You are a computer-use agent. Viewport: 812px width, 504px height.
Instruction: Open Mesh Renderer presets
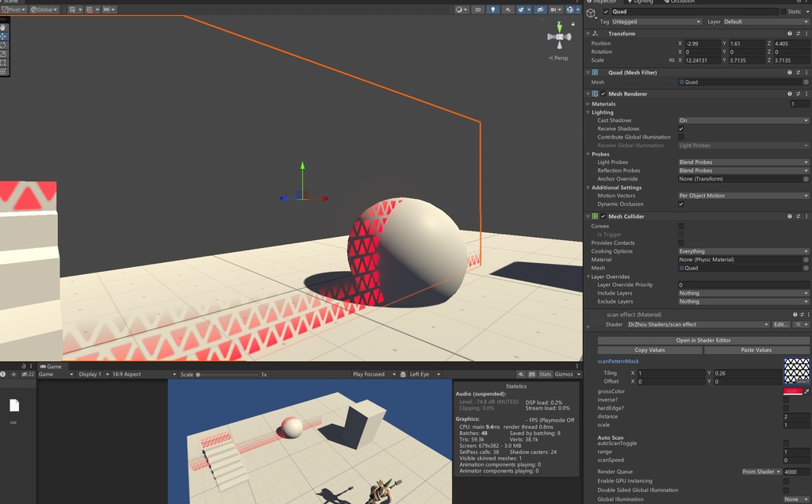tap(798, 94)
